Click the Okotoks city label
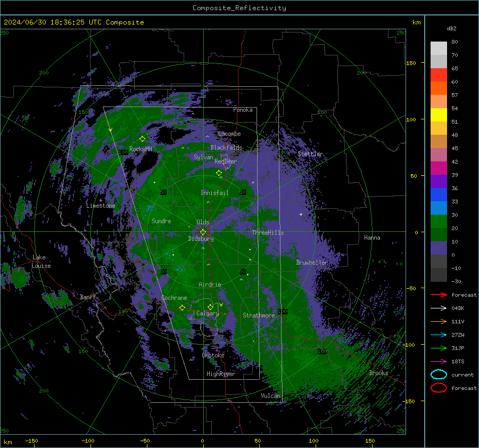 tap(213, 355)
